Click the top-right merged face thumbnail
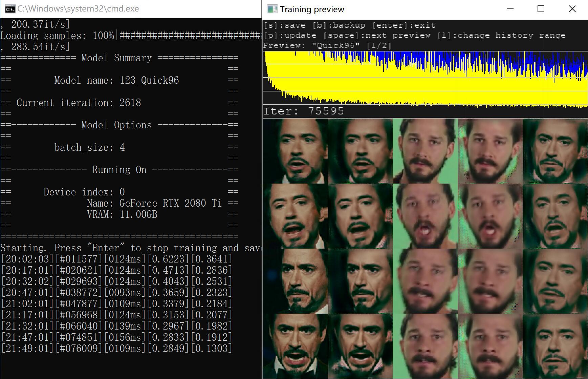588x379 pixels. (x=555, y=151)
